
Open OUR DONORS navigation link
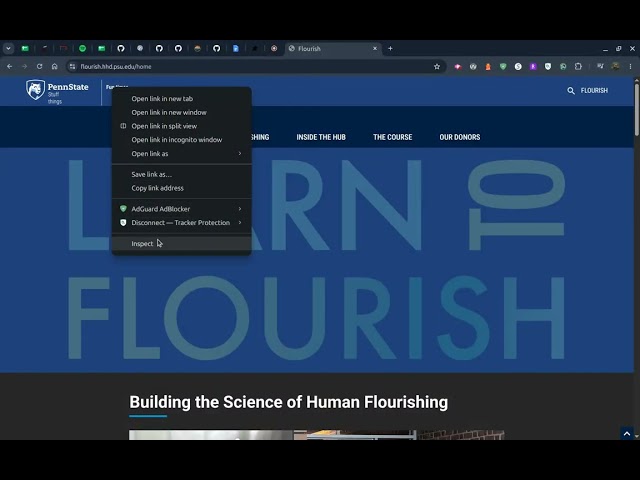pyautogui.click(x=460, y=137)
